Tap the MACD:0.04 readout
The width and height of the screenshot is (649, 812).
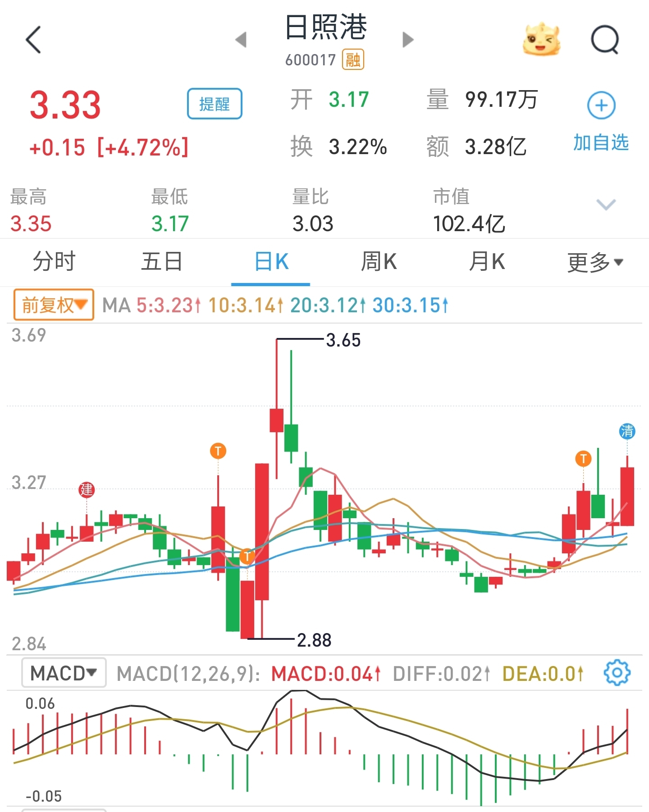click(x=326, y=674)
